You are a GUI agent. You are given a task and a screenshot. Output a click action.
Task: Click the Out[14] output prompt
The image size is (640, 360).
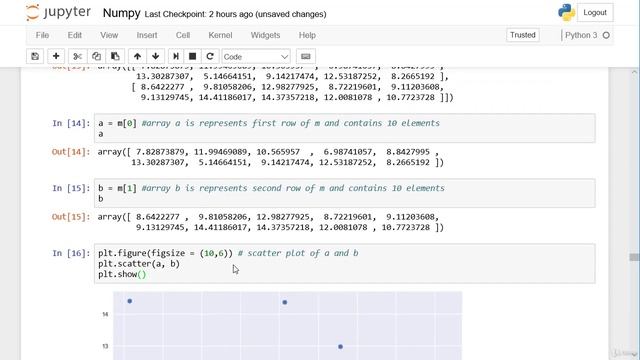70,152
